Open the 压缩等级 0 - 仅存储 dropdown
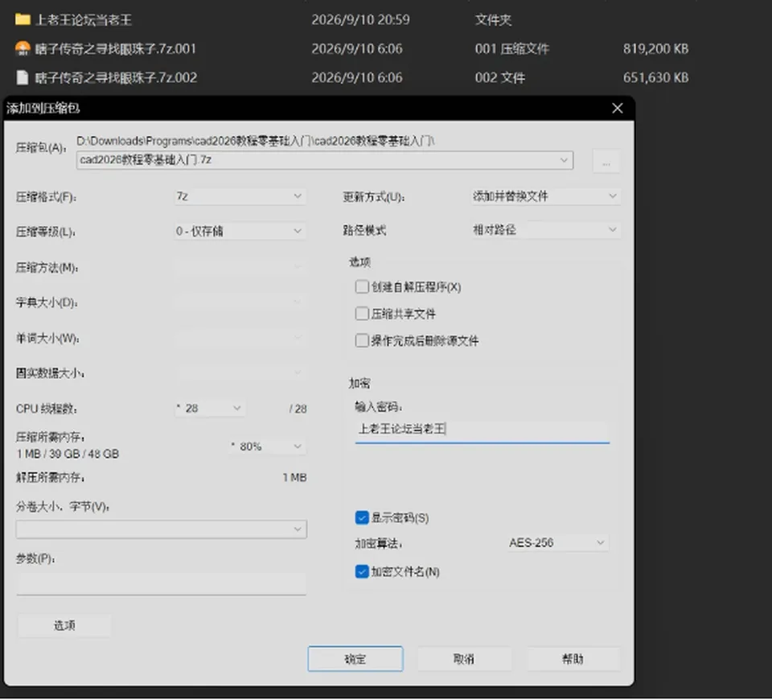The height and width of the screenshot is (700, 772). 240,231
